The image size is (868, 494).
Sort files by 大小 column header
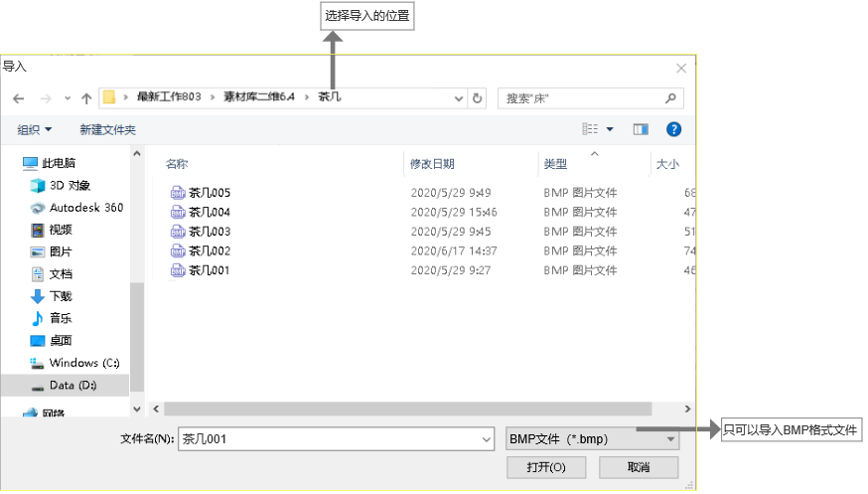667,164
